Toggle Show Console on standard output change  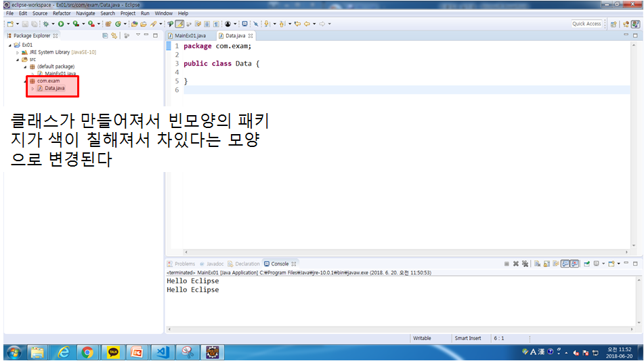click(x=565, y=263)
